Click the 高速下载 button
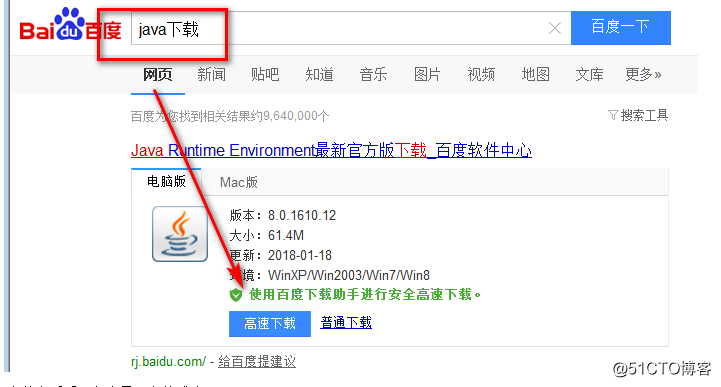The image size is (721, 387). pos(270,324)
